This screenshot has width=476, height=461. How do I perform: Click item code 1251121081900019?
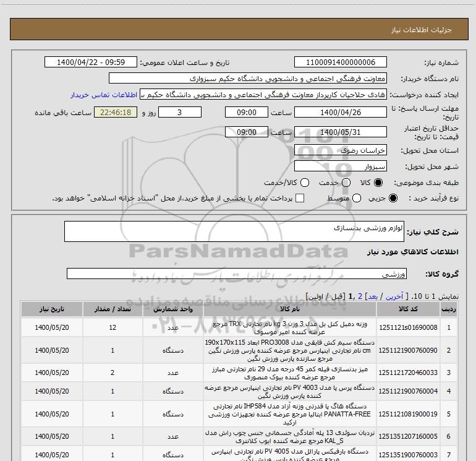[408, 414]
